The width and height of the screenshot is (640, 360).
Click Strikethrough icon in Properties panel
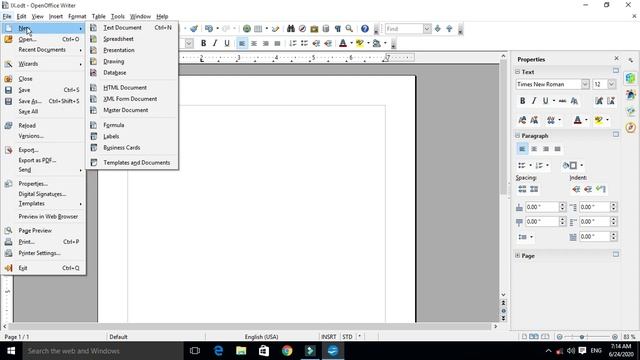point(562,101)
